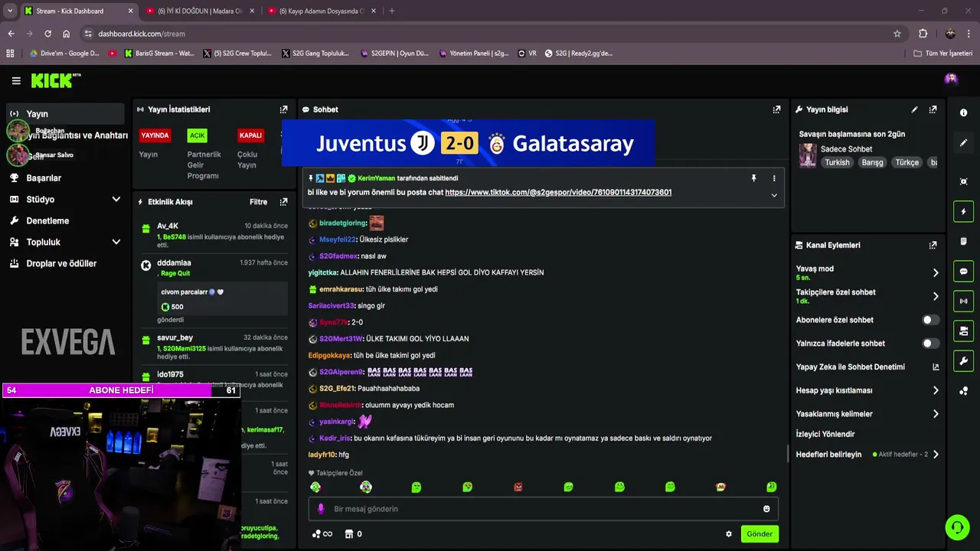Image resolution: width=980 pixels, height=551 pixels.
Task: Click the Turkish tag in stream info
Action: [837, 162]
